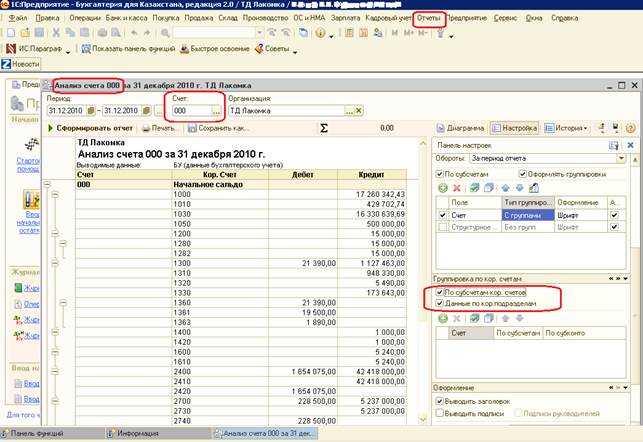Click in the Счет account input field
Screen dimensions: 643x442
pyautogui.click(x=188, y=110)
